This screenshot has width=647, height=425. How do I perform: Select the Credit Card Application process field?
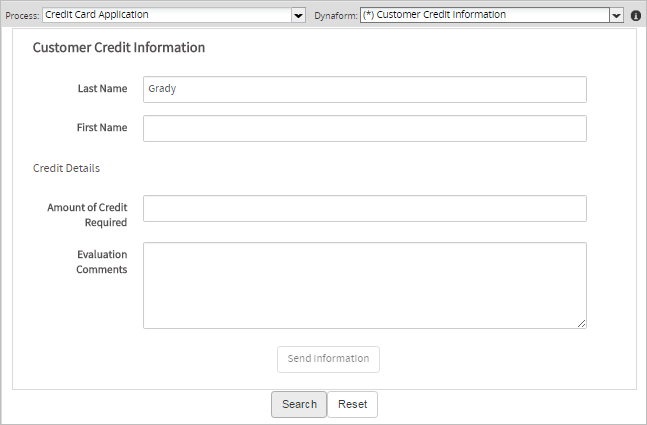tap(166, 15)
